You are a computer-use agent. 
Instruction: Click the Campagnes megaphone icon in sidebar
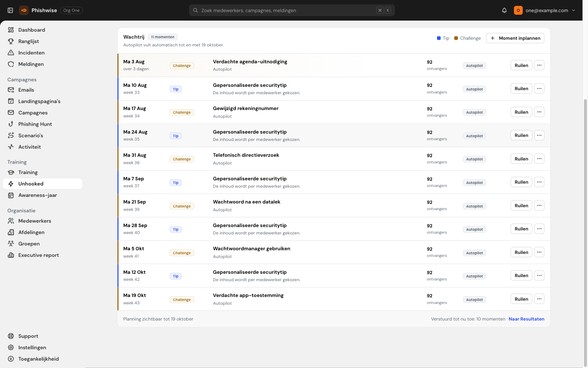point(11,113)
